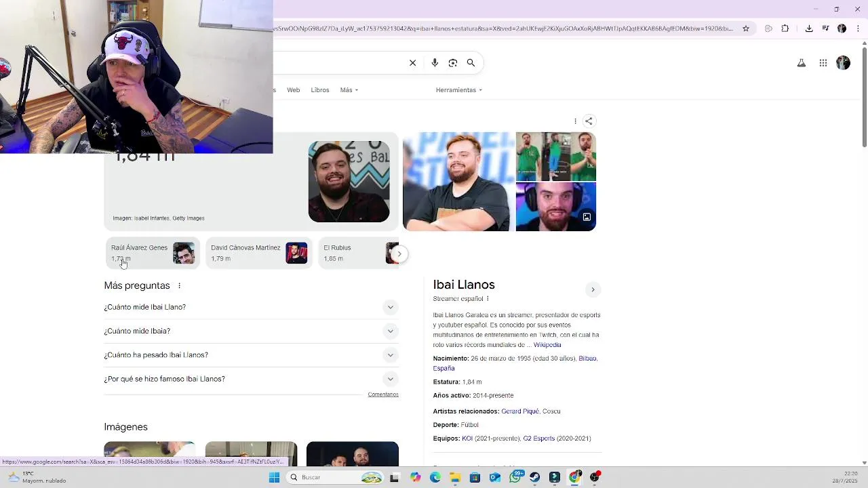Open España link in knowledge panel
This screenshot has height=488, width=868.
pyautogui.click(x=443, y=368)
